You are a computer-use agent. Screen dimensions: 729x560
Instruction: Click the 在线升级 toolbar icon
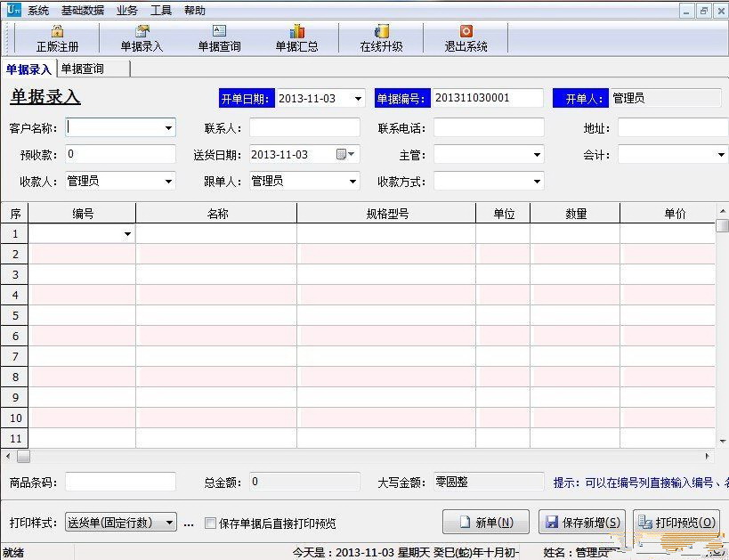[381, 31]
